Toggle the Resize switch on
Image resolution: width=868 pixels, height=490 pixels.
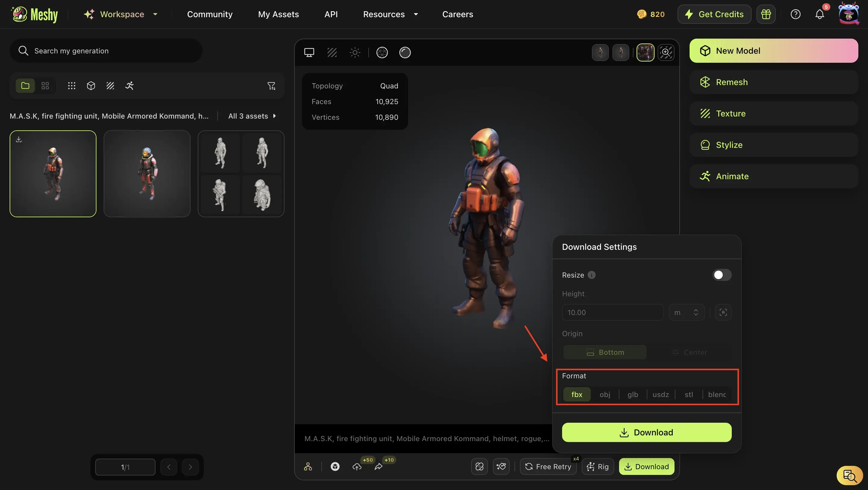click(x=722, y=275)
